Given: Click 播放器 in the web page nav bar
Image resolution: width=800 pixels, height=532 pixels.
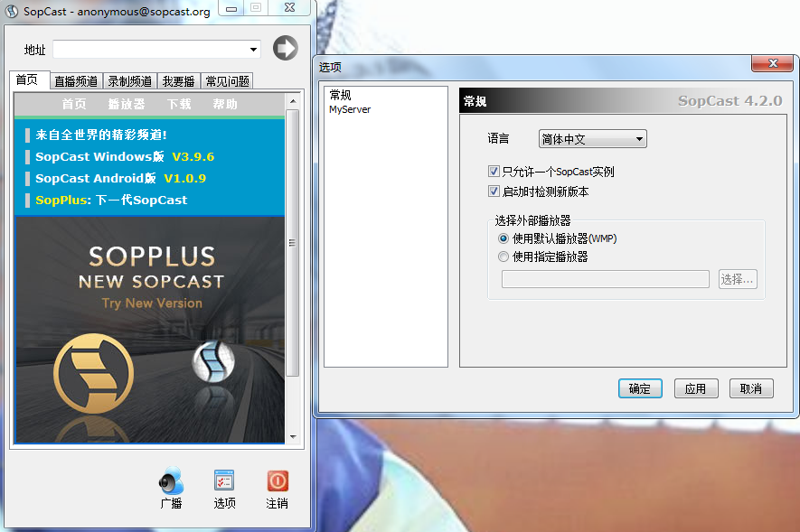Looking at the screenshot, I should coord(127,104).
